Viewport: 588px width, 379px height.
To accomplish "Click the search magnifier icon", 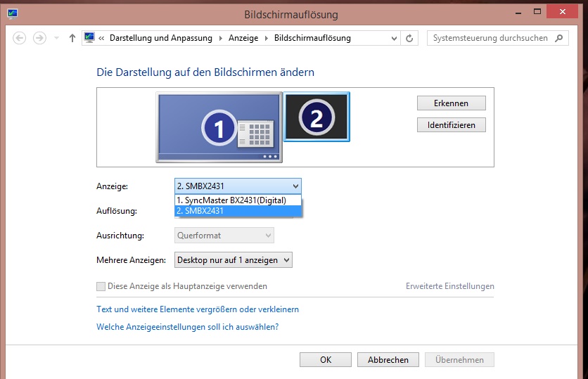I will tap(558, 38).
